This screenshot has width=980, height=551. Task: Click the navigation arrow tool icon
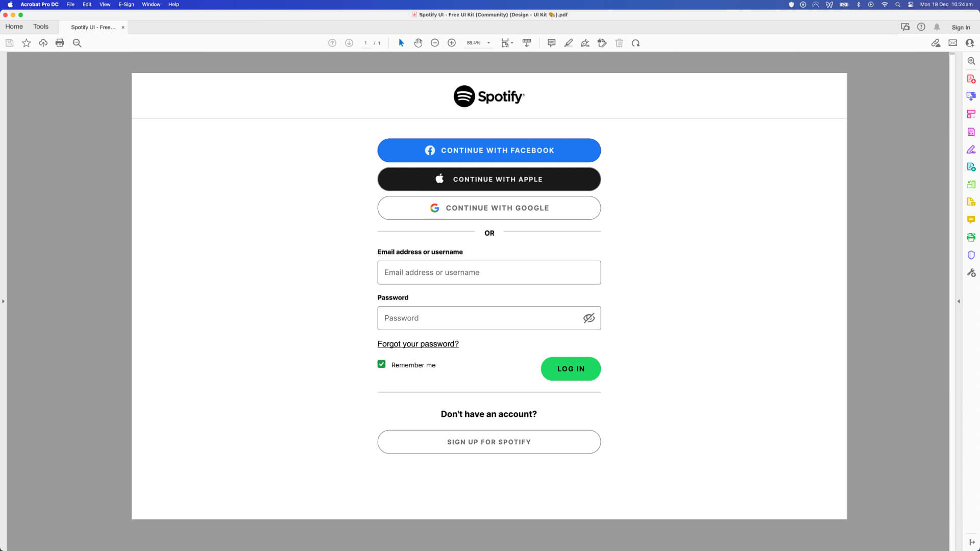tap(401, 43)
